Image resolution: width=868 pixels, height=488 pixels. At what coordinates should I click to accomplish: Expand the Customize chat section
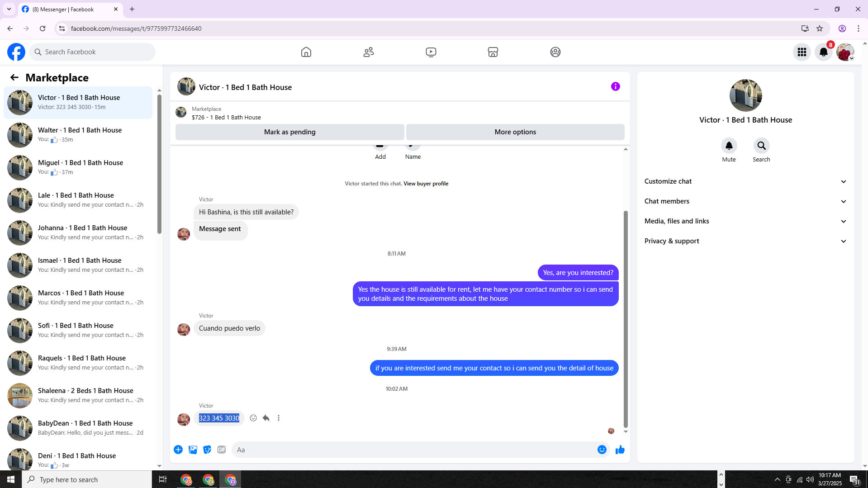(745, 181)
